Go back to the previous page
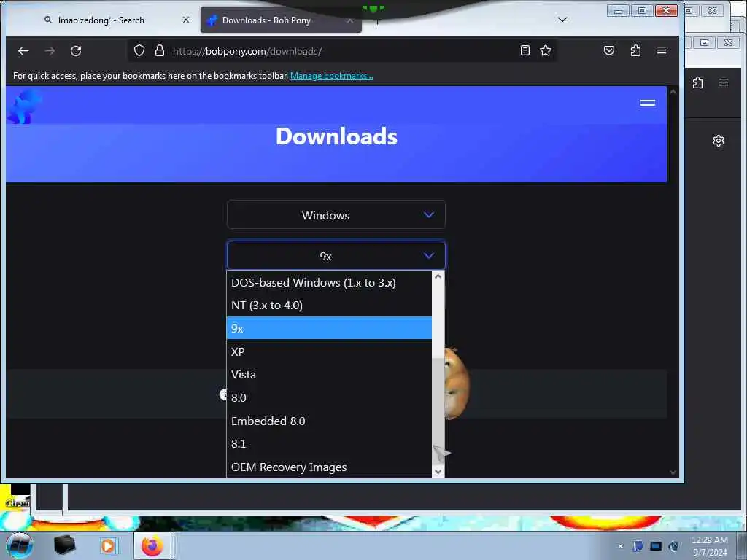The image size is (747, 560). (x=23, y=51)
